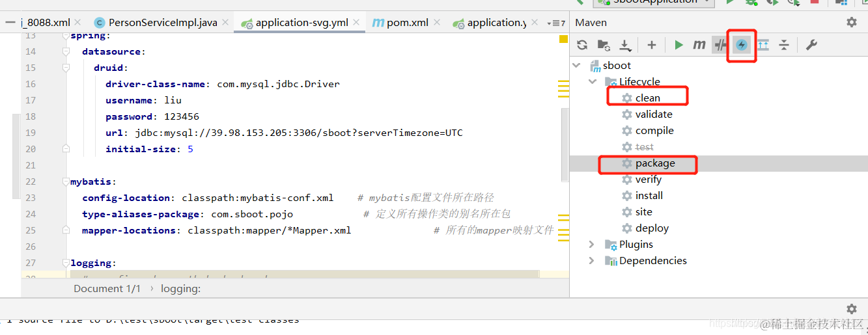Select the Dependencies folder
Image resolution: width=868 pixels, height=335 pixels.
click(x=653, y=260)
